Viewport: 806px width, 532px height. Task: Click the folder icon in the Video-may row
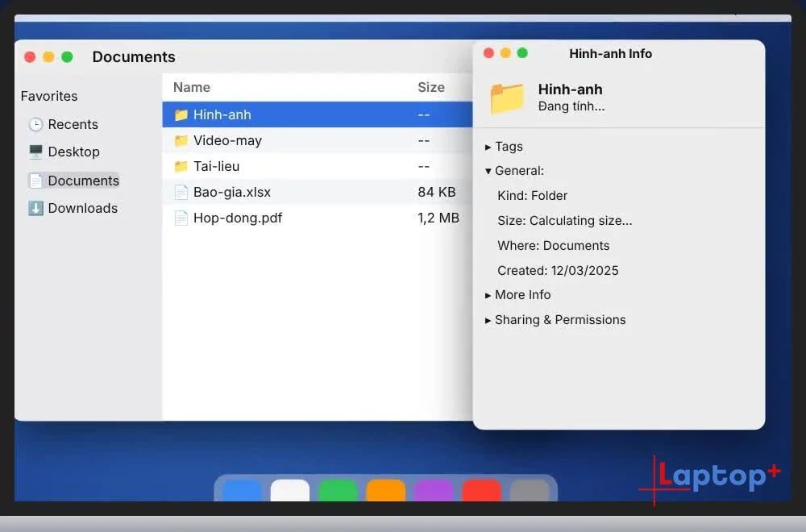click(181, 140)
